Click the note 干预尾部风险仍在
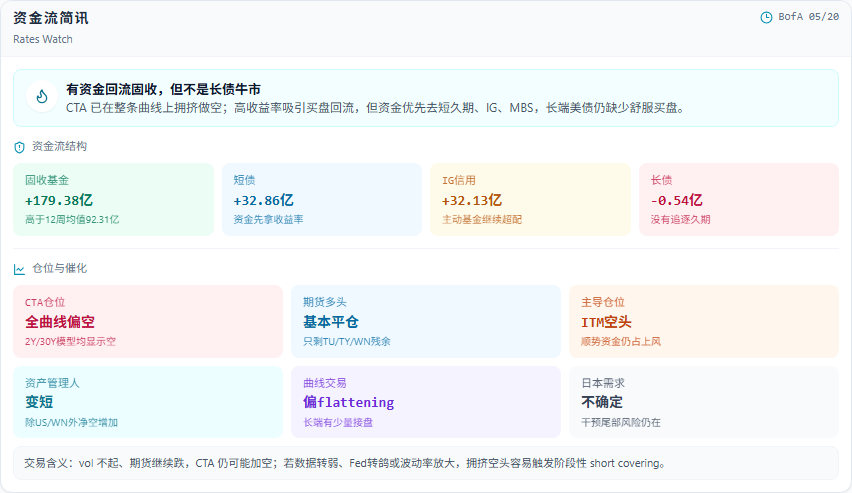 point(621,422)
